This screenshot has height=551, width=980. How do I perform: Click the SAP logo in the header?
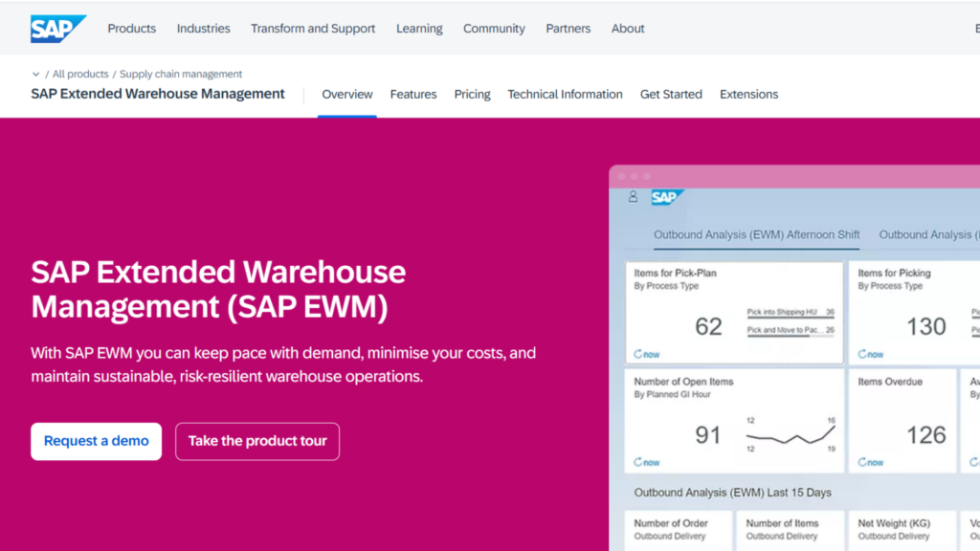pyautogui.click(x=58, y=29)
